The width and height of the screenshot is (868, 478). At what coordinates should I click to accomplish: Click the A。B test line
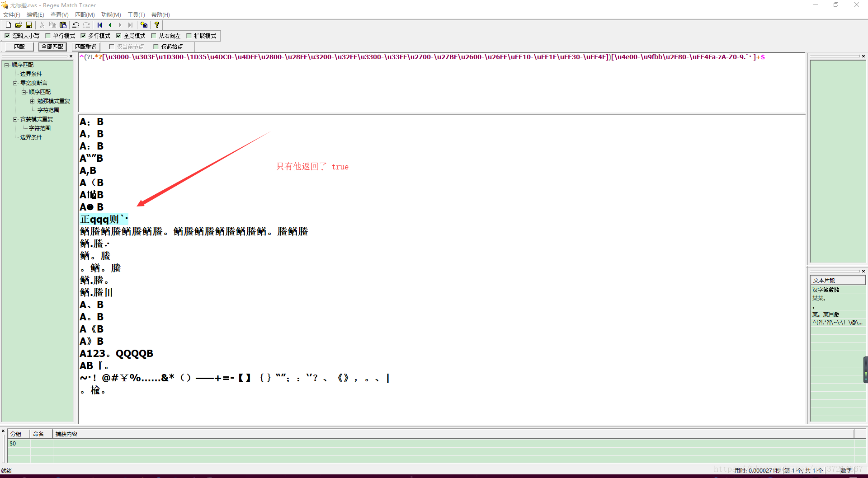(92, 317)
